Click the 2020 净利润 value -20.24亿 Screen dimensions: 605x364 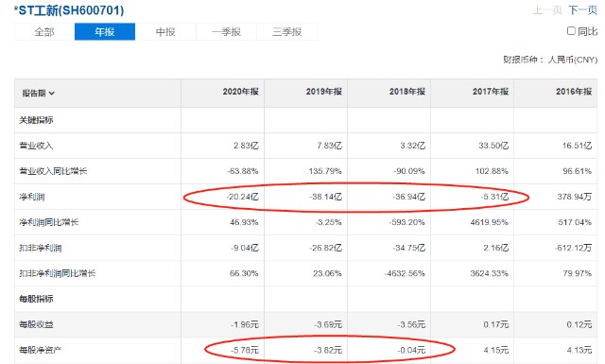[x=242, y=197]
